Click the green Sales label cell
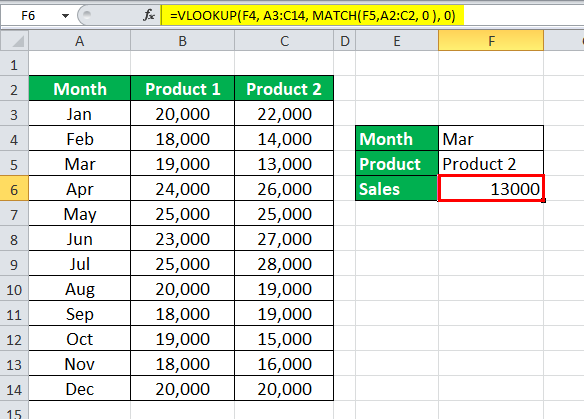Image resolution: width=584 pixels, height=419 pixels. pos(397,188)
